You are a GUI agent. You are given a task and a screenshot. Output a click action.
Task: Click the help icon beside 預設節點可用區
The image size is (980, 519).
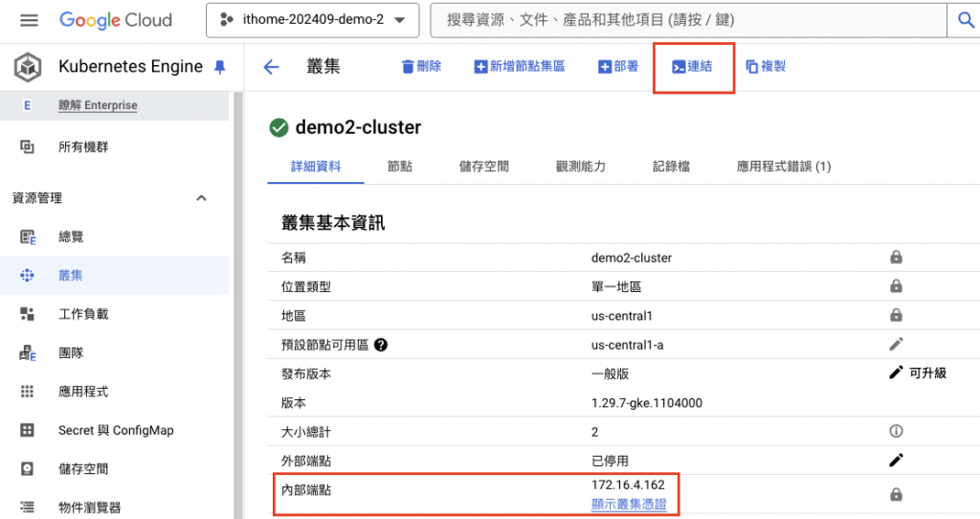381,345
